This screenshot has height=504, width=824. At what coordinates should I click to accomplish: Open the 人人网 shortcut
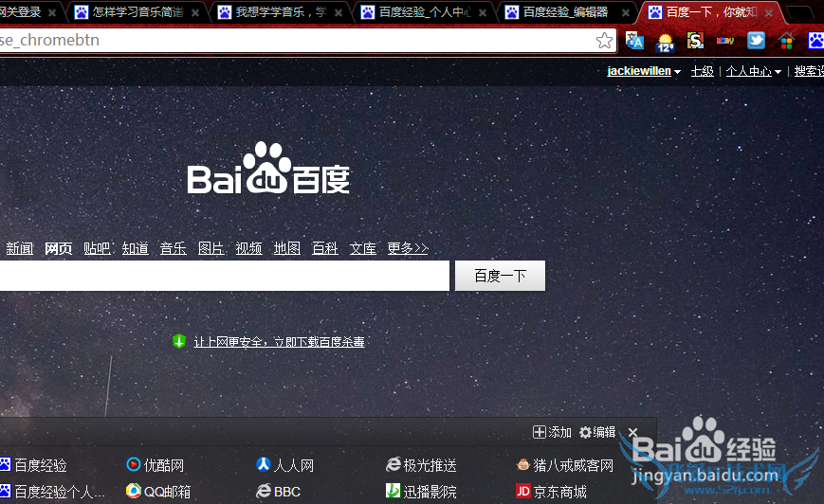pos(284,464)
